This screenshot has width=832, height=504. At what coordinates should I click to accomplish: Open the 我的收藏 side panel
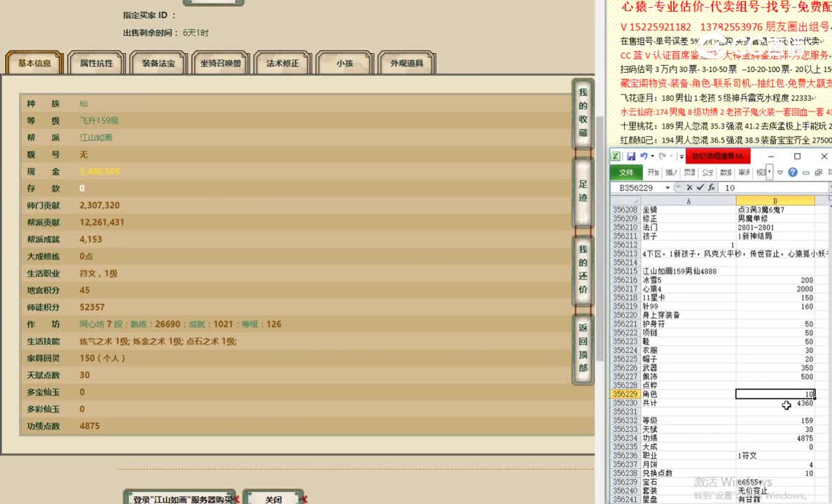(x=582, y=112)
